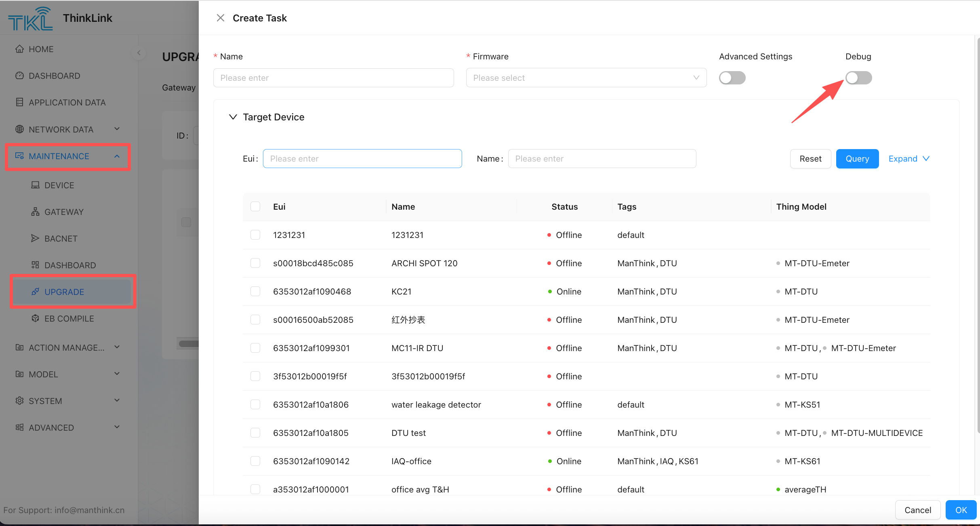Screen dimensions: 980x526
Task: Select the DEVICE submenu item
Action: tap(59, 185)
